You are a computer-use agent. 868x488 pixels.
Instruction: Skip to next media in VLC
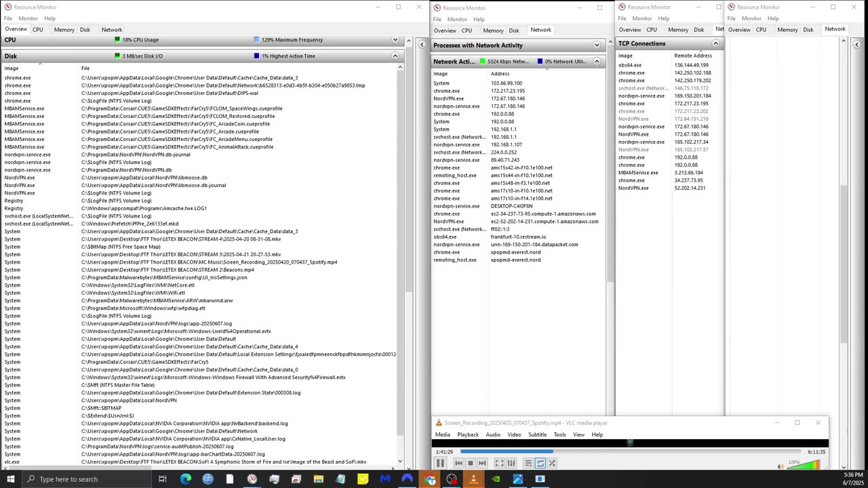tap(481, 464)
